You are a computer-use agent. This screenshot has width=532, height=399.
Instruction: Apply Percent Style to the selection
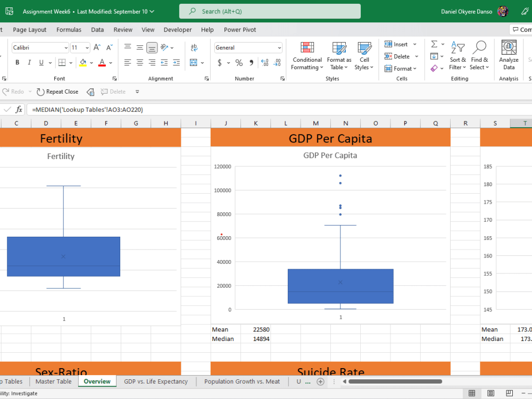click(x=238, y=62)
